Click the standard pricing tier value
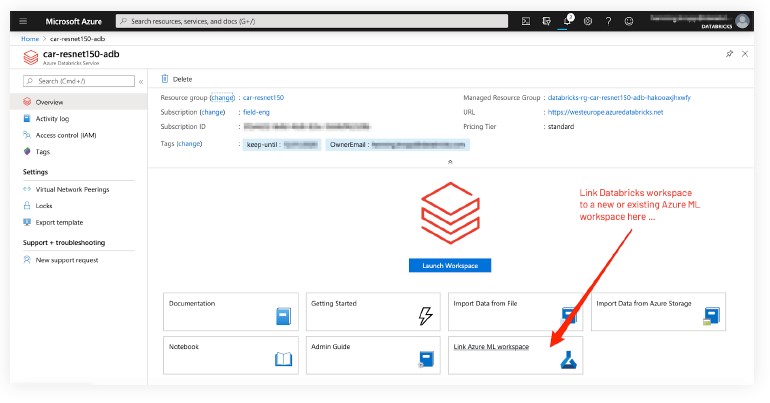The image size is (770, 403). click(x=561, y=127)
